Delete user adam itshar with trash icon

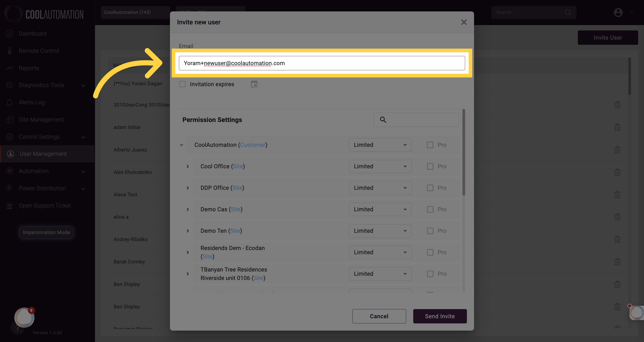617,127
